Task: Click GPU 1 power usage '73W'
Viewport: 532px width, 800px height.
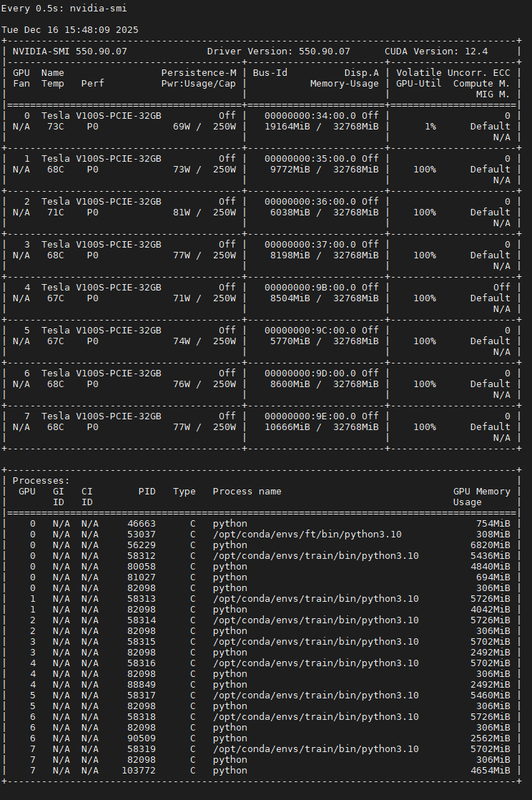Action: [182, 170]
